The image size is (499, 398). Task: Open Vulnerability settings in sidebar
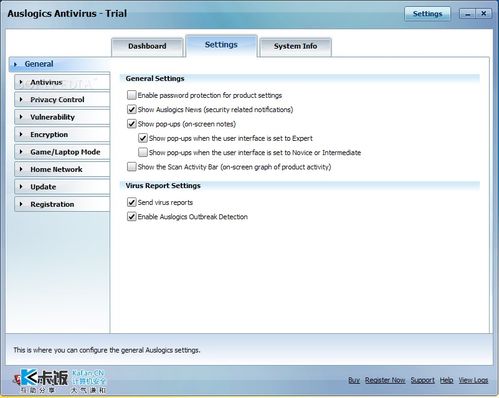(x=62, y=117)
